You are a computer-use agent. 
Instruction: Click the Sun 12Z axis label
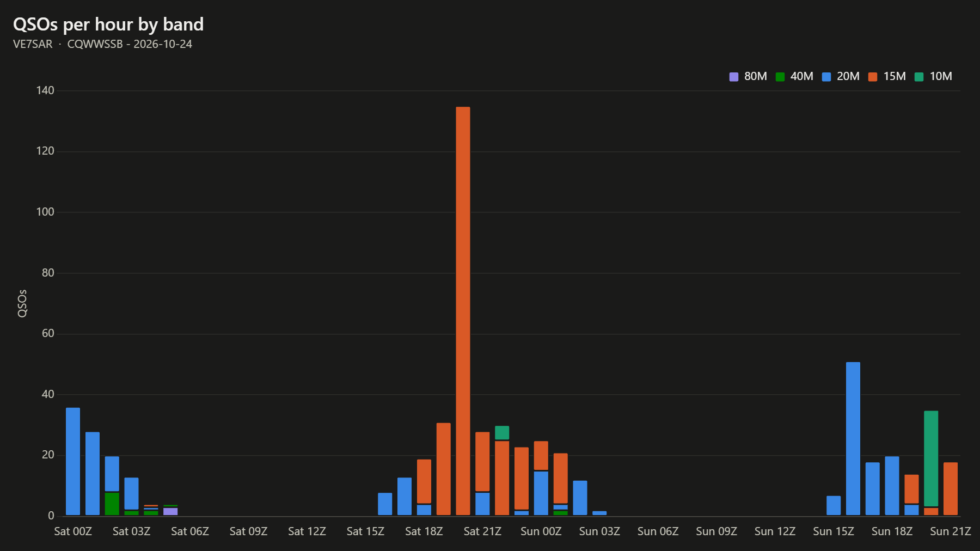[775, 531]
